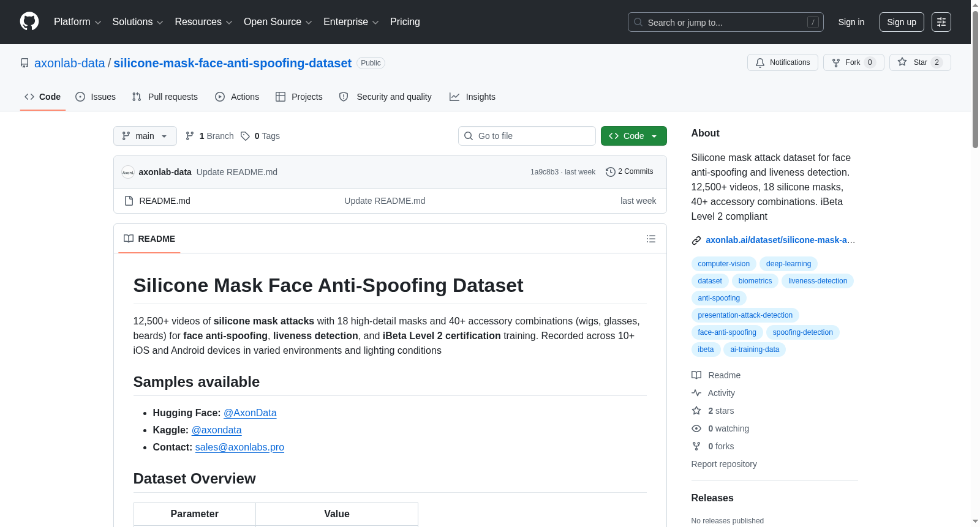Click the Sign up button
The height and width of the screenshot is (527, 980).
[x=902, y=22]
